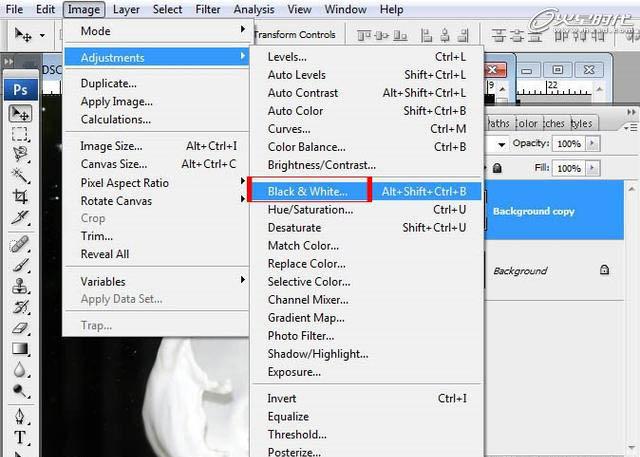Activate the Crop tool

20,197
